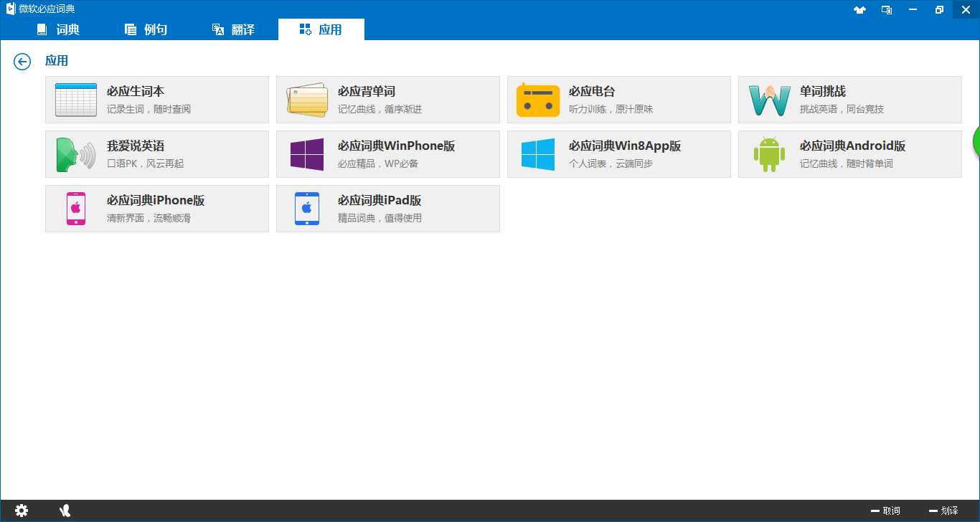
Task: Click the pink iPhone device icon
Action: coord(76,209)
